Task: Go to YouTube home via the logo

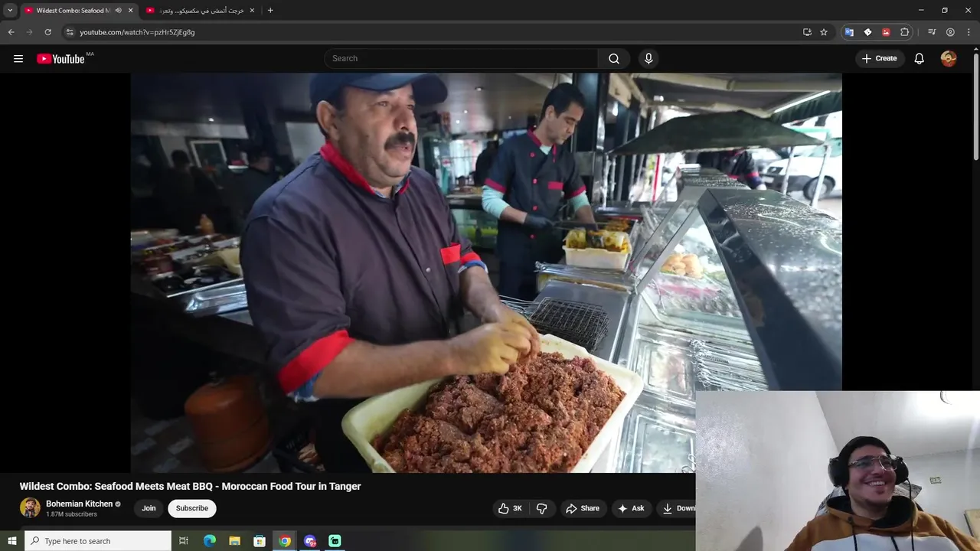Action: [x=60, y=59]
